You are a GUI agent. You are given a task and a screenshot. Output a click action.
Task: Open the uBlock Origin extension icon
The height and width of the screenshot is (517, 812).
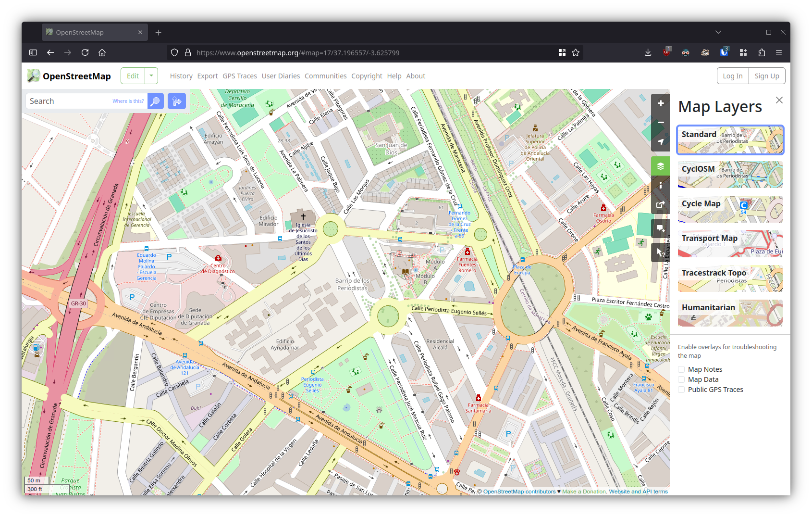(666, 52)
